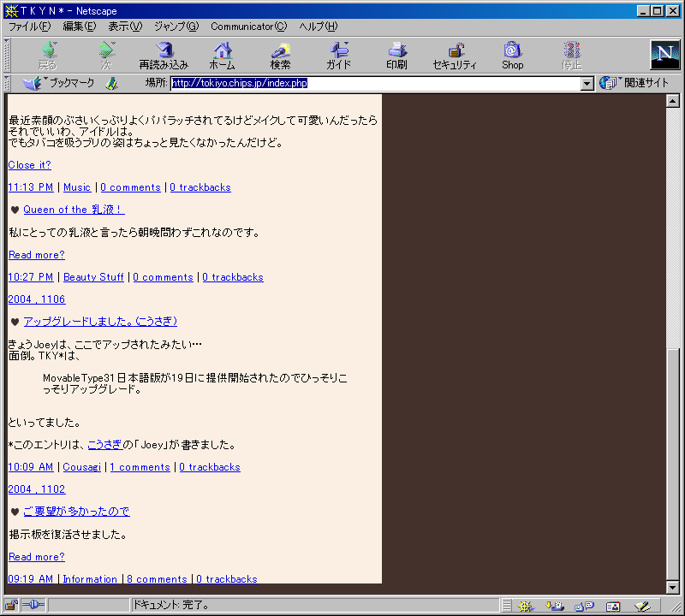Open the アップグレードしました。(こうさぎ) link
Viewport: 685px width, 616px height.
(x=100, y=322)
